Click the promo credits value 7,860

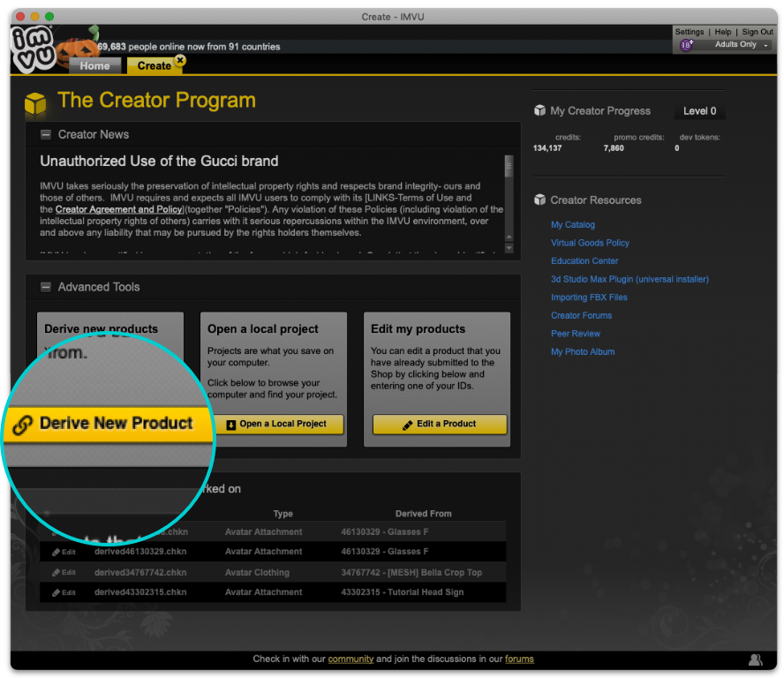coord(613,148)
